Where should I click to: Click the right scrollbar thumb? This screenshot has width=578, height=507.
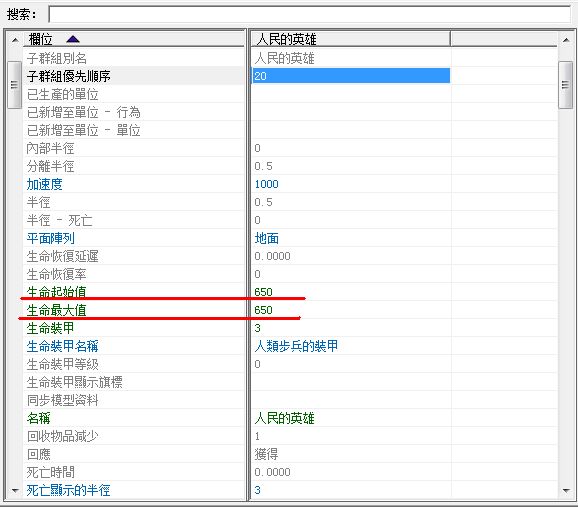point(565,85)
